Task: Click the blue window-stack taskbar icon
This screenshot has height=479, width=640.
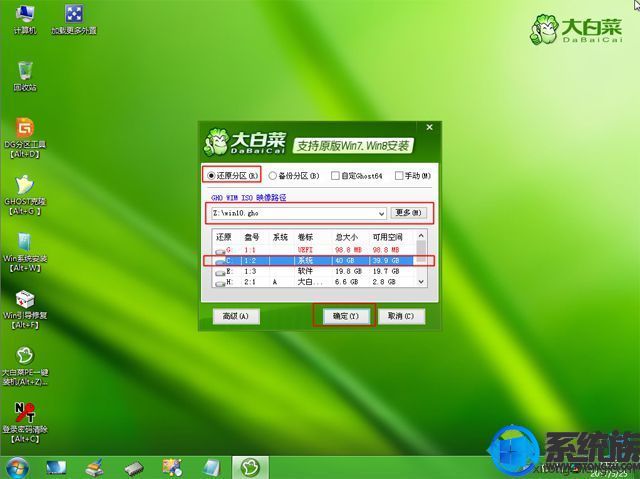Action: coord(211,468)
